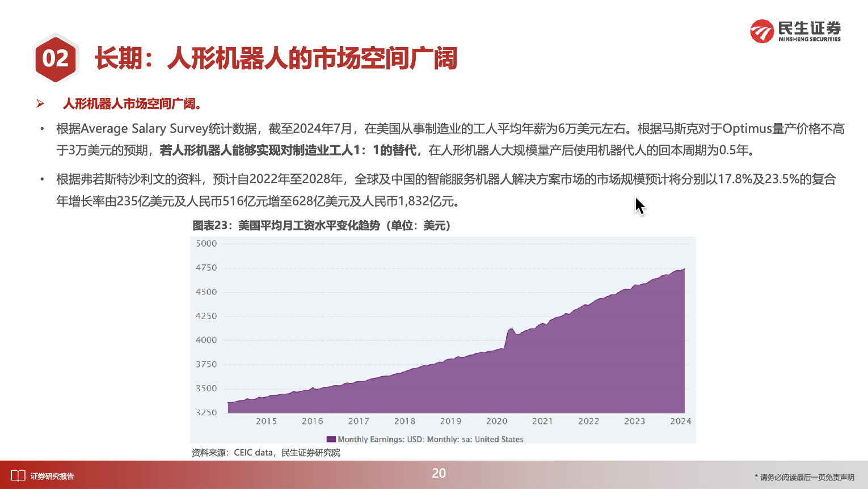Select the slide title 长期：人形机器人的市场空间广阔

(276, 58)
